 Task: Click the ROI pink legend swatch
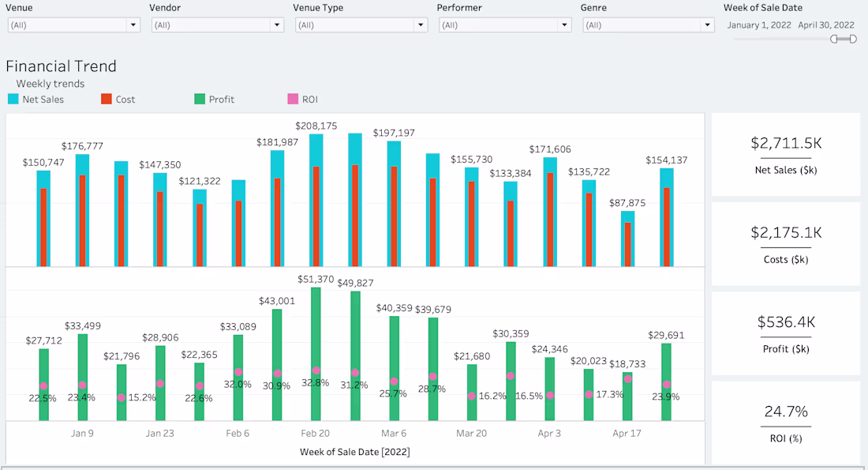[293, 100]
